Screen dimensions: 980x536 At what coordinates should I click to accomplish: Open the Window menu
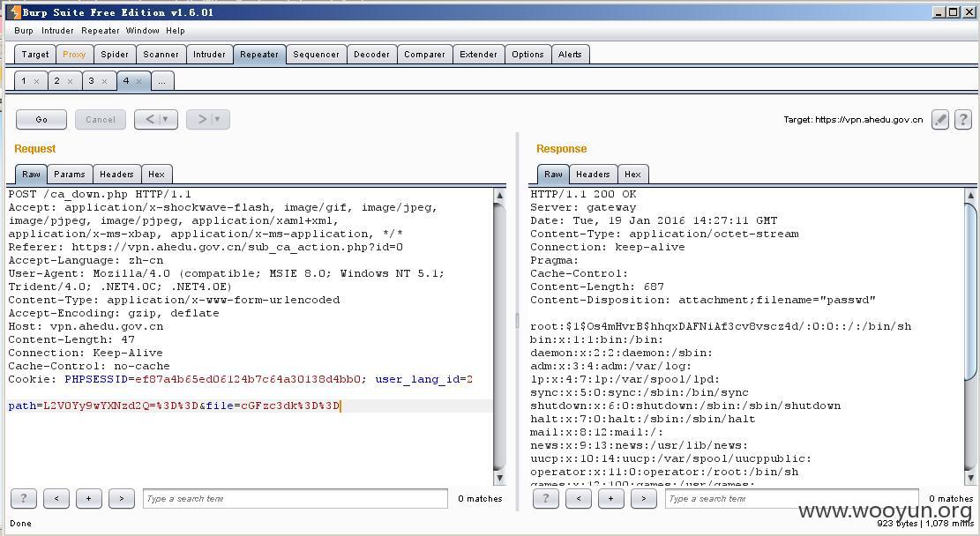[x=143, y=31]
